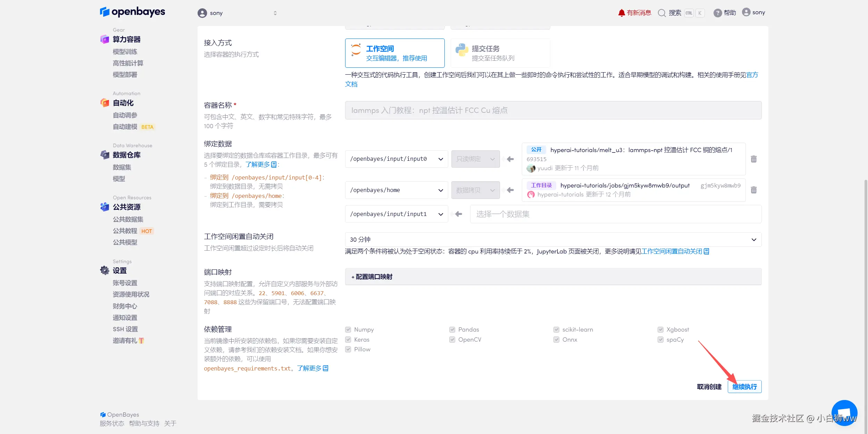868x434 pixels.
Task: Click the openbayes logo
Action: pos(133,12)
